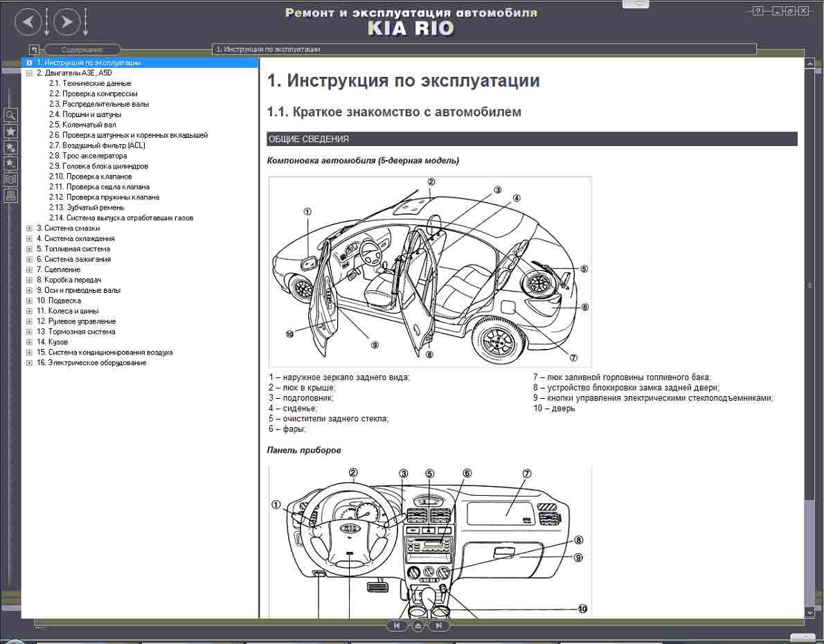Viewport: 824px width, 644px height.
Task: Open the help question mark button
Action: coord(758,10)
